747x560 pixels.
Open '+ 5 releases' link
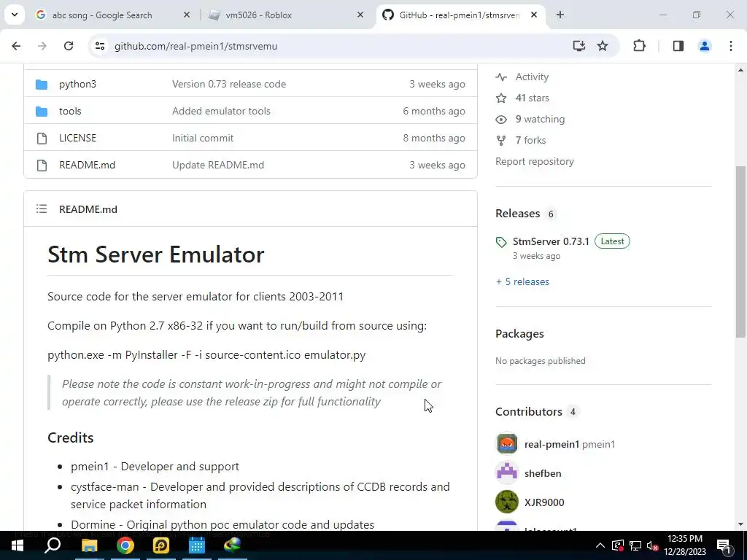[522, 282]
